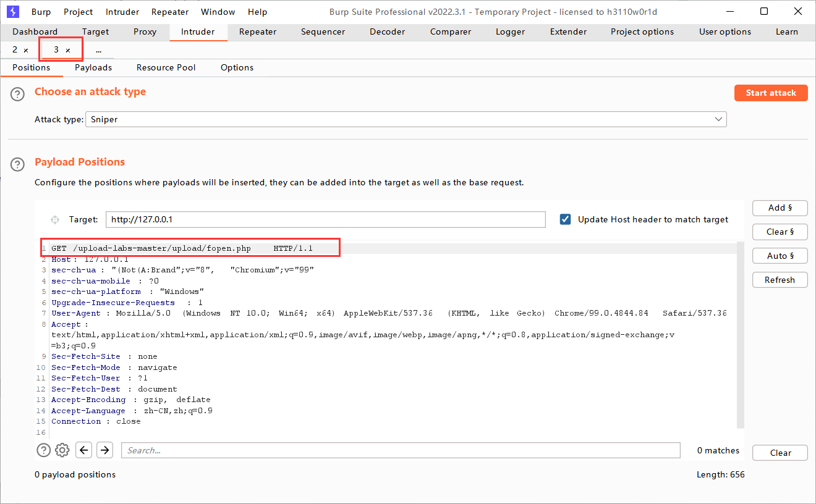Click the Accept-Language header line
Viewport: 816px width, 504px height.
[132, 411]
